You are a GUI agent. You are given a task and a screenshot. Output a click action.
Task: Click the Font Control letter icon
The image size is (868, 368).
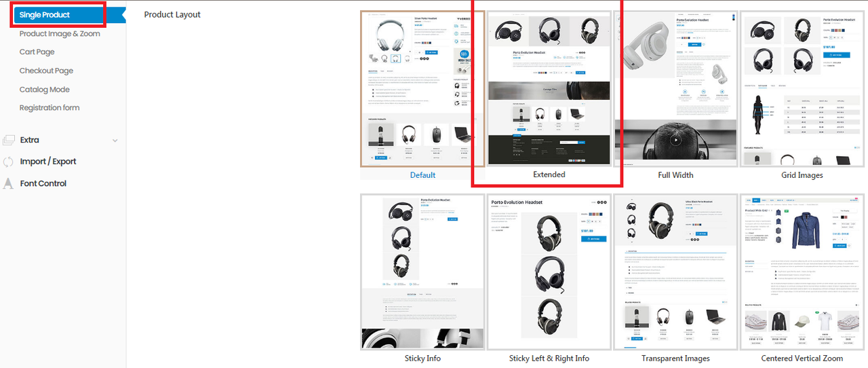(8, 183)
